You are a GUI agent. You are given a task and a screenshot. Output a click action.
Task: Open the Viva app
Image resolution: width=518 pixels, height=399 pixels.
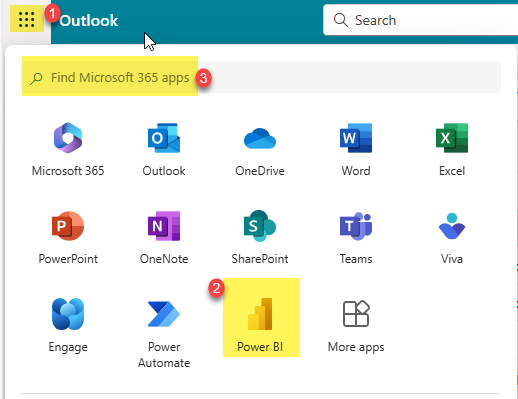pos(452,237)
